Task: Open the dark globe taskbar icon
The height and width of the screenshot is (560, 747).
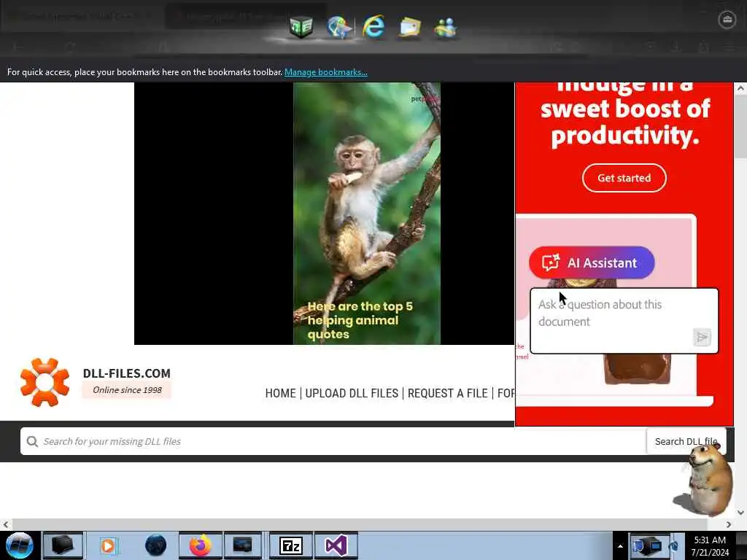Action: pos(156,545)
